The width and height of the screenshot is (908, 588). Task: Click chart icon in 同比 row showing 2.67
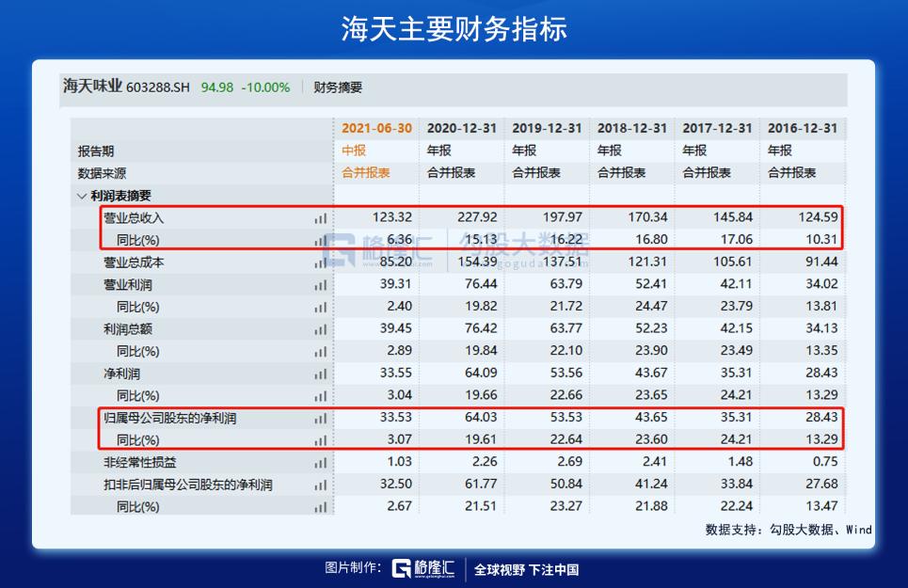(320, 507)
